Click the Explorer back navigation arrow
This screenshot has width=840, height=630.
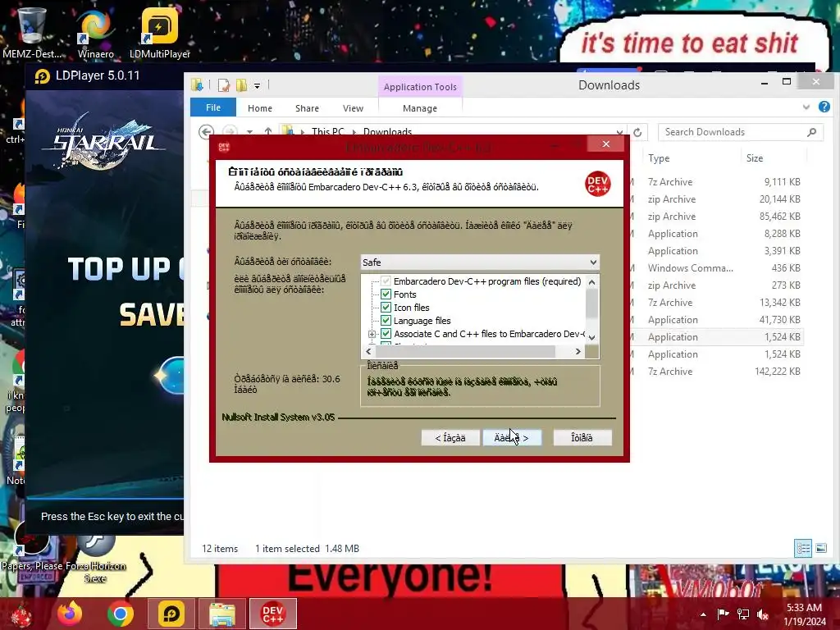click(206, 131)
